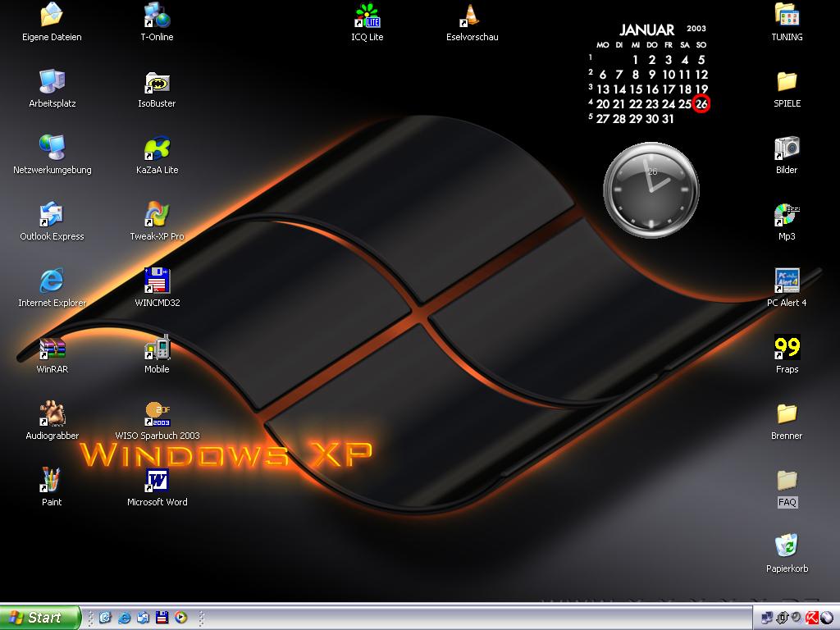Viewport: 840px width, 630px height.
Task: Select the Tweak-XP Pro shortcut
Action: [157, 214]
